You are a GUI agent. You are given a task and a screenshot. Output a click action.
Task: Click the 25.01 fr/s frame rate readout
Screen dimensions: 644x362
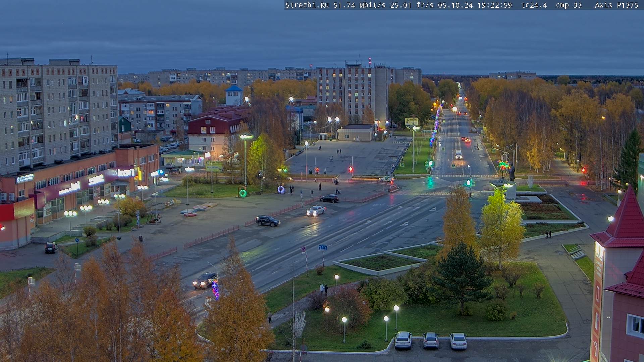pos(412,5)
